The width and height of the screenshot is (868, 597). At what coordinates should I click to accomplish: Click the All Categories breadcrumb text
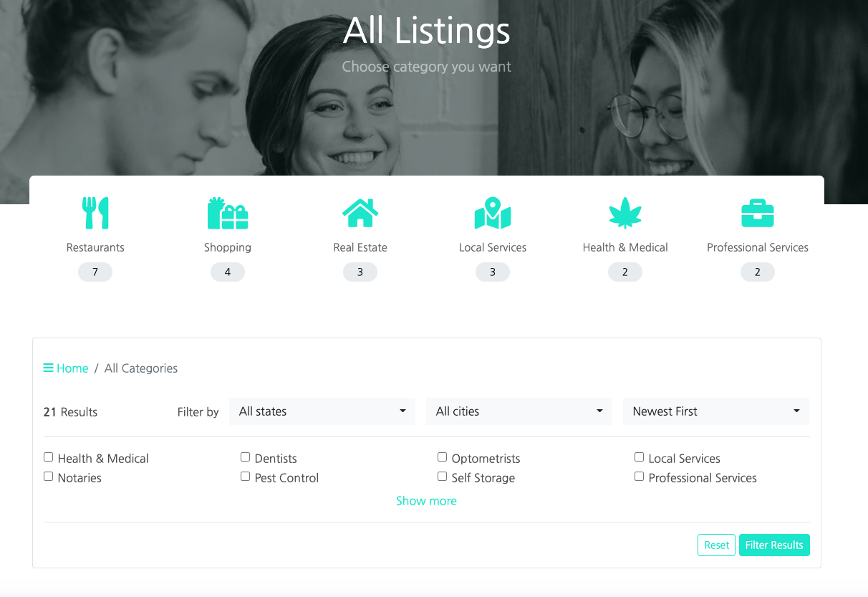click(141, 368)
